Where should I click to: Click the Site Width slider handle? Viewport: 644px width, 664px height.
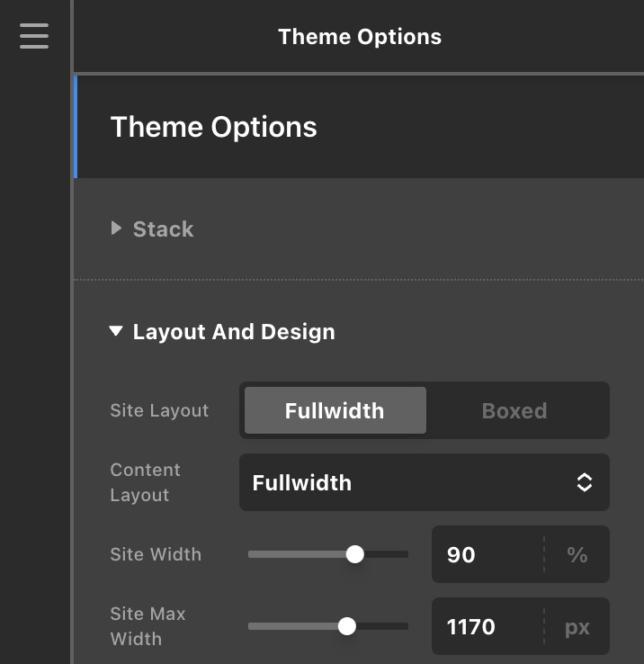pos(355,554)
